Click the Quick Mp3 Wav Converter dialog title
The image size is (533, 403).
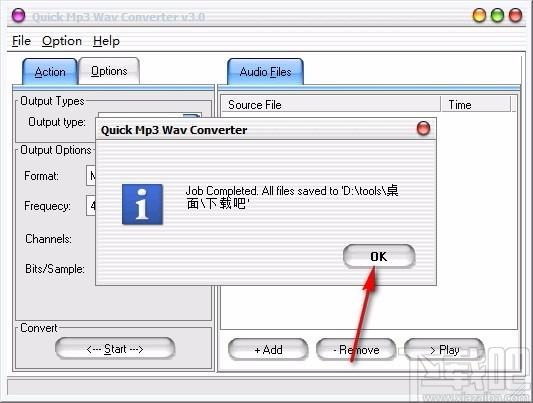coord(174,130)
